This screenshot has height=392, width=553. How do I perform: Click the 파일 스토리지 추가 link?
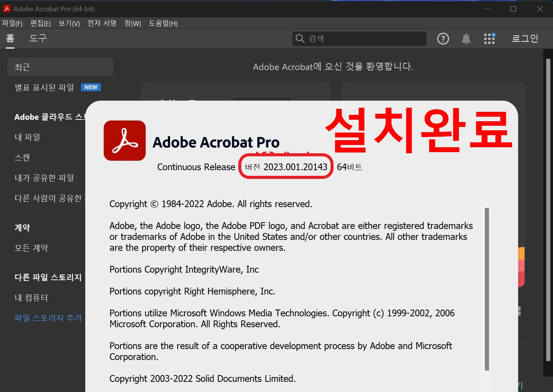pyautogui.click(x=48, y=318)
